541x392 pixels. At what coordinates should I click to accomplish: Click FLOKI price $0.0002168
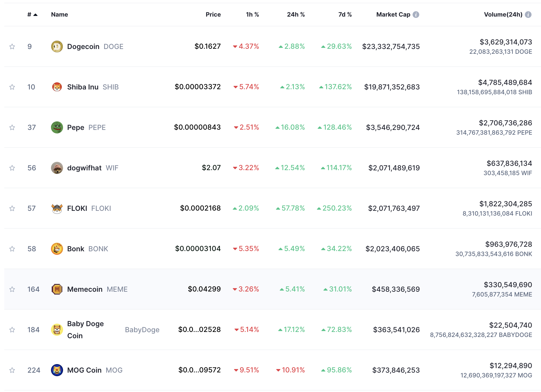click(x=200, y=208)
